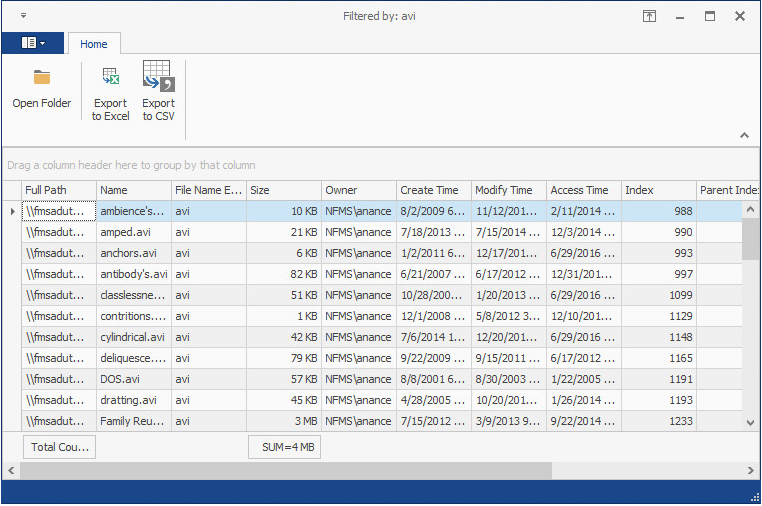Select the dratting.avi file name
The height and width of the screenshot is (506, 762).
coord(134,400)
